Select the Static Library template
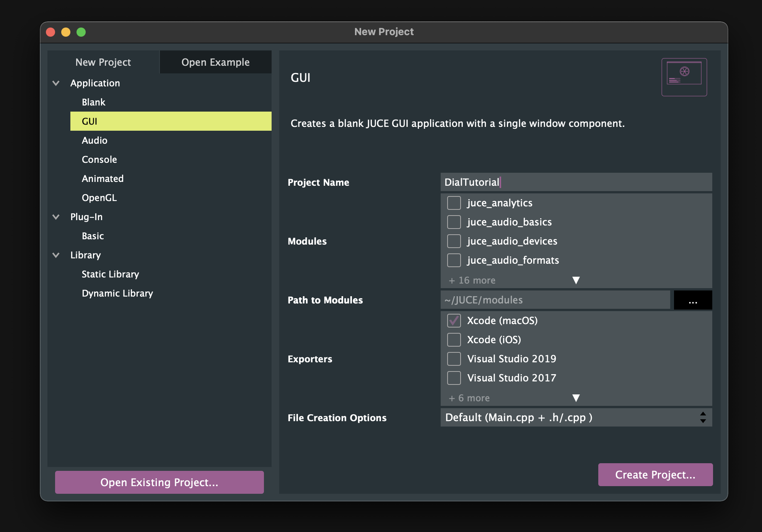This screenshot has height=532, width=762. tap(171, 274)
